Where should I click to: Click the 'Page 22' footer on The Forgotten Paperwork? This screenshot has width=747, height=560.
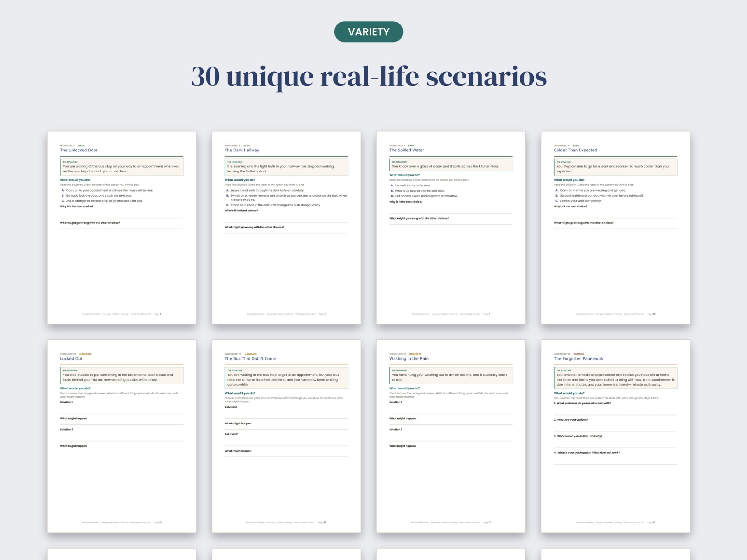click(x=651, y=522)
